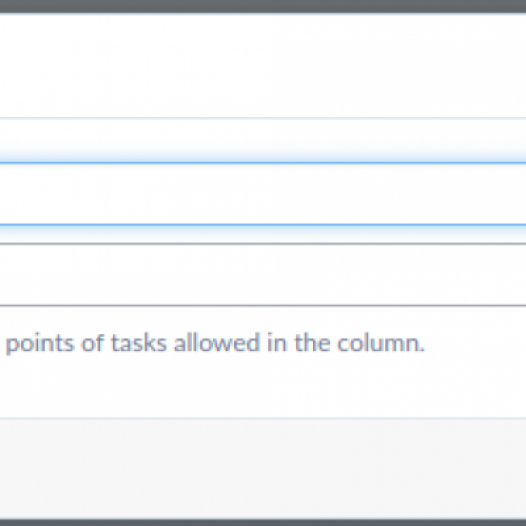The image size is (526, 526).
Task: Place cursor inside the highlighted text box
Action: 263,194
